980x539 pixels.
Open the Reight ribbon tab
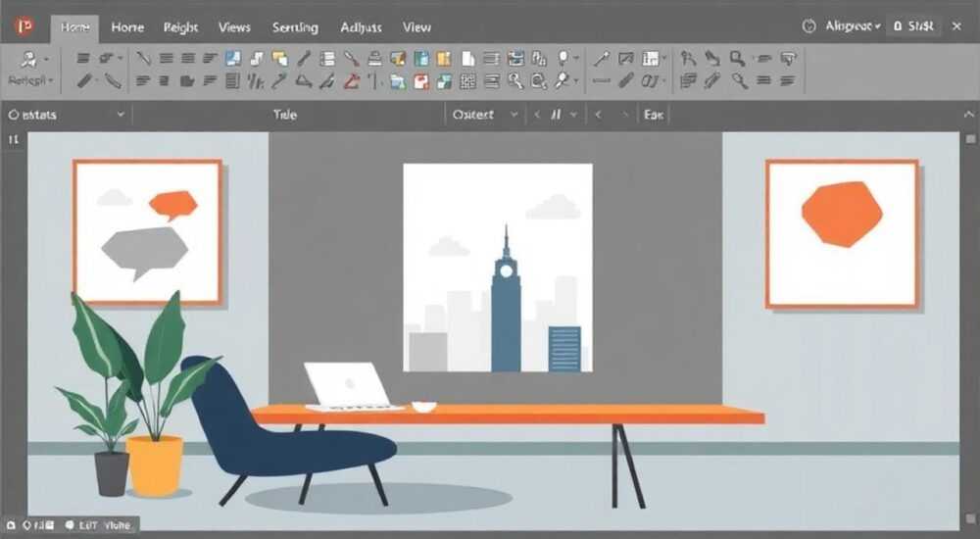click(180, 27)
